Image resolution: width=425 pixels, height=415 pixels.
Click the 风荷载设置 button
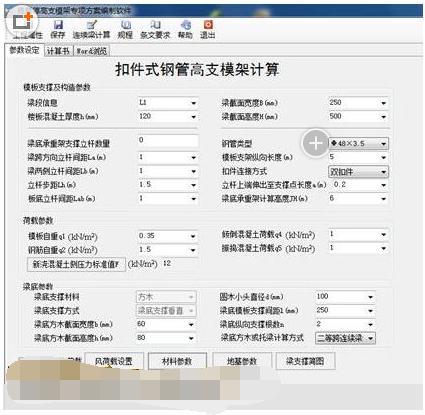(114, 361)
